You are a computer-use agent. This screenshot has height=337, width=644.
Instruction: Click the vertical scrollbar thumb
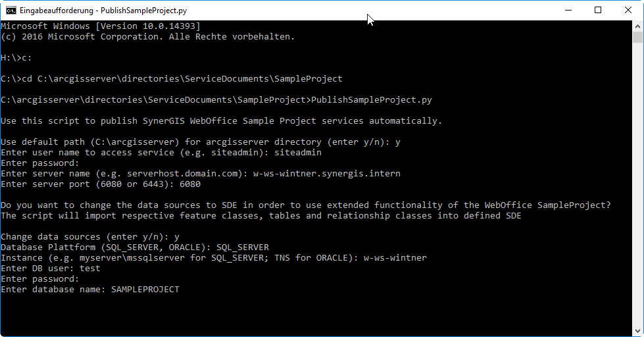(x=638, y=38)
